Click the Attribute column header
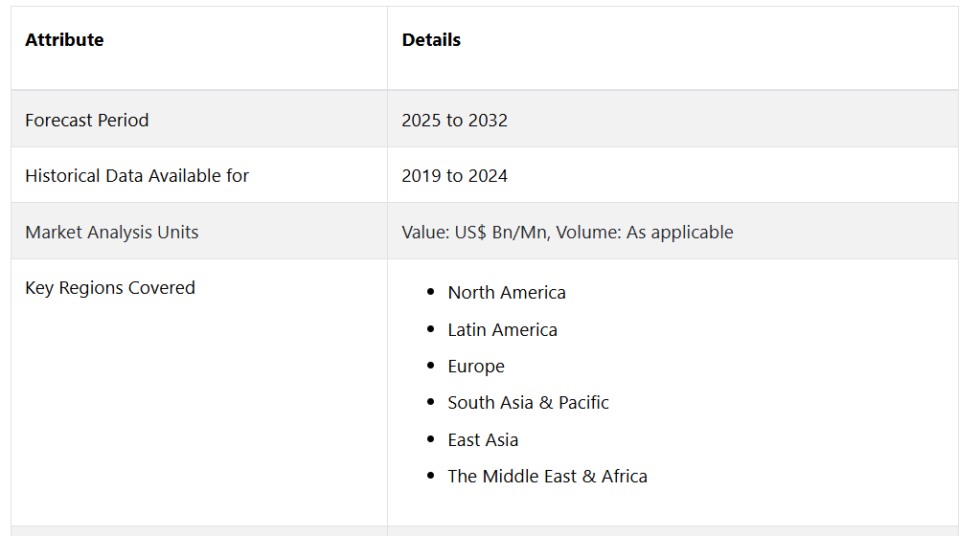The image size is (980, 536). [x=64, y=40]
